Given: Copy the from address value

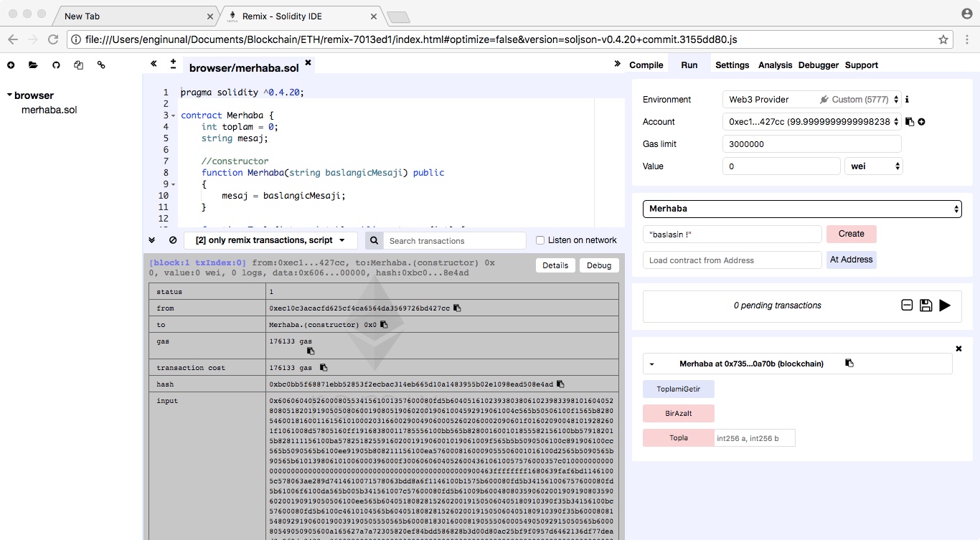Looking at the screenshot, I should (x=457, y=308).
